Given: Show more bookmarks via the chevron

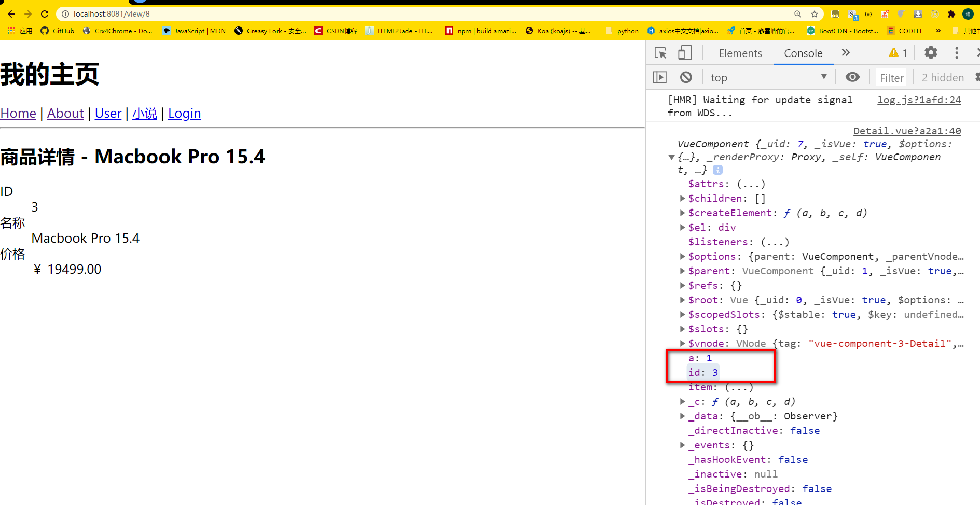Looking at the screenshot, I should point(938,31).
